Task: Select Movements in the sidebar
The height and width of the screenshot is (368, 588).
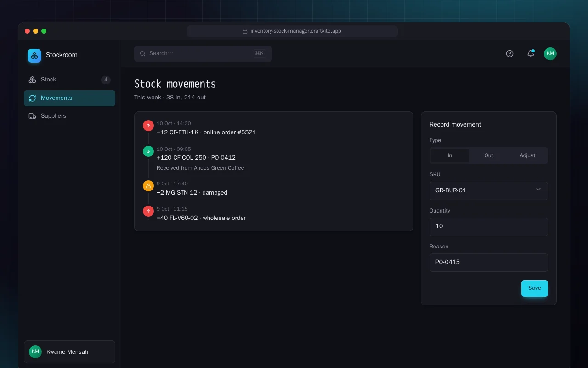Action: (69, 98)
